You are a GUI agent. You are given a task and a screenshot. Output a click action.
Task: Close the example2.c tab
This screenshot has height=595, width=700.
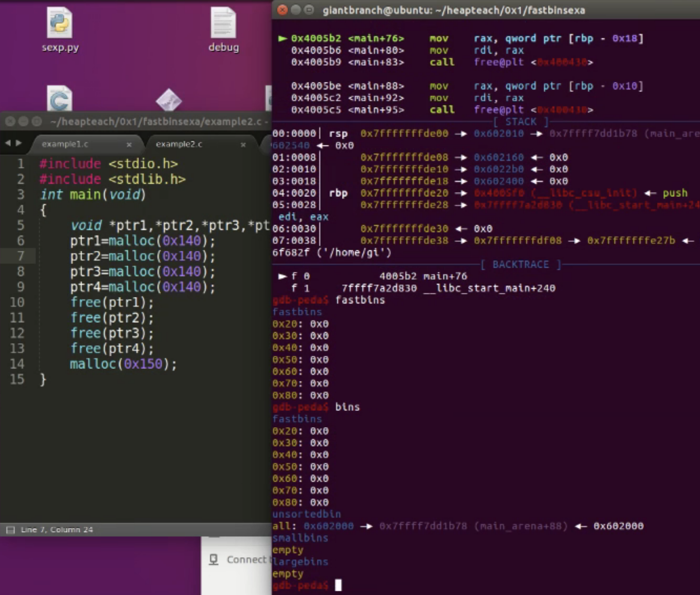pos(243,145)
